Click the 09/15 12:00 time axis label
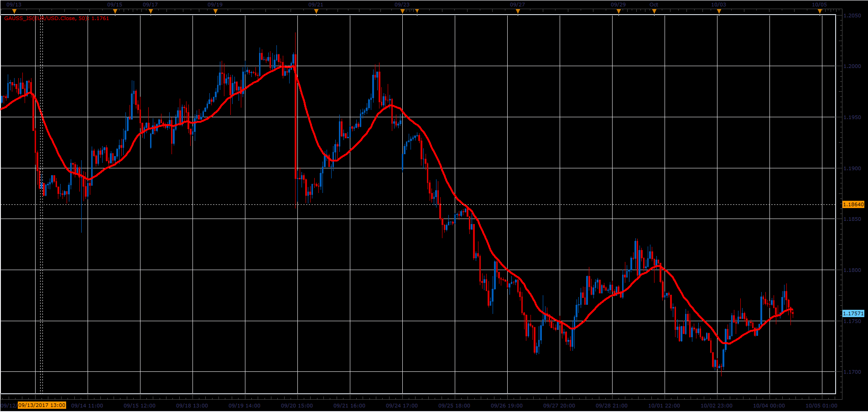The width and height of the screenshot is (868, 412). pos(140,406)
